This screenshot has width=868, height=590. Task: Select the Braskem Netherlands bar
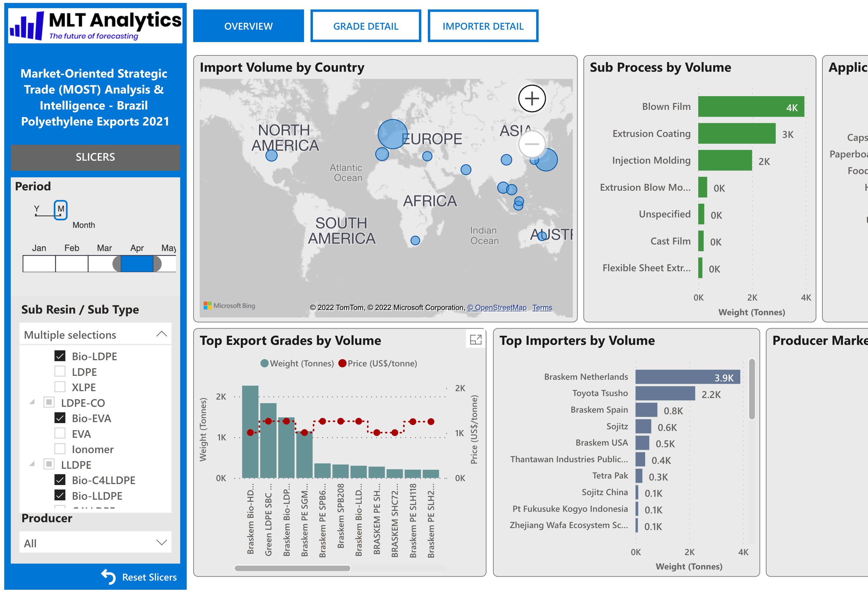coord(687,377)
